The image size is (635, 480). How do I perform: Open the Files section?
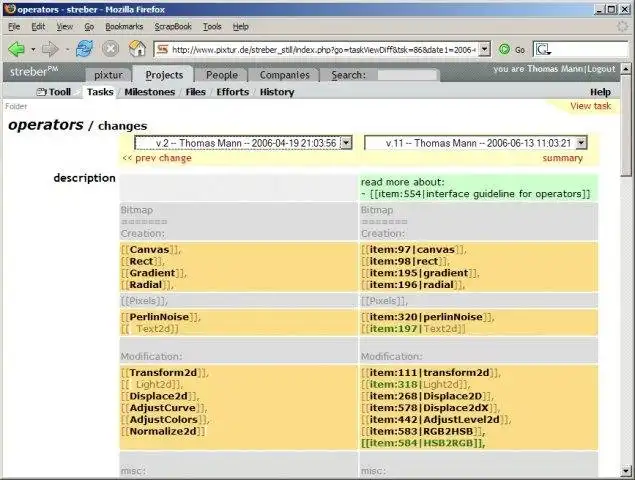click(196, 92)
